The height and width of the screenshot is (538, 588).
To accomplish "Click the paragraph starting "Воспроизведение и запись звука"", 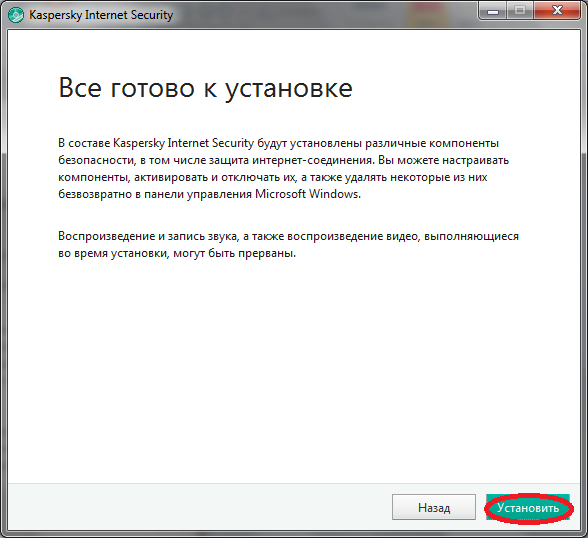I will click(288, 244).
